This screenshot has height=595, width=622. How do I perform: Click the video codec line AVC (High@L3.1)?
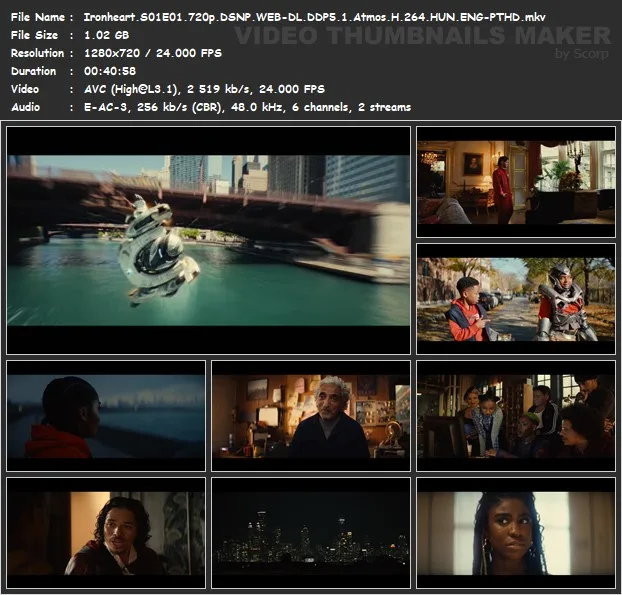point(204,89)
